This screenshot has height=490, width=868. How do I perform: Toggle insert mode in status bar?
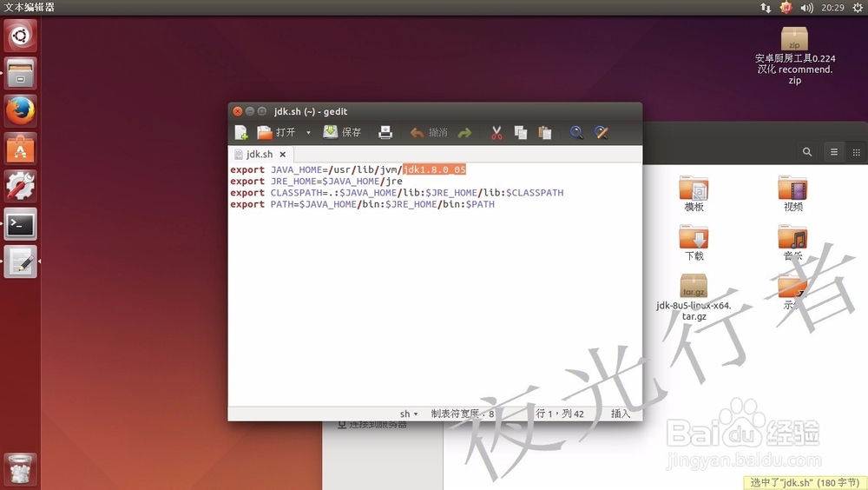tap(621, 414)
